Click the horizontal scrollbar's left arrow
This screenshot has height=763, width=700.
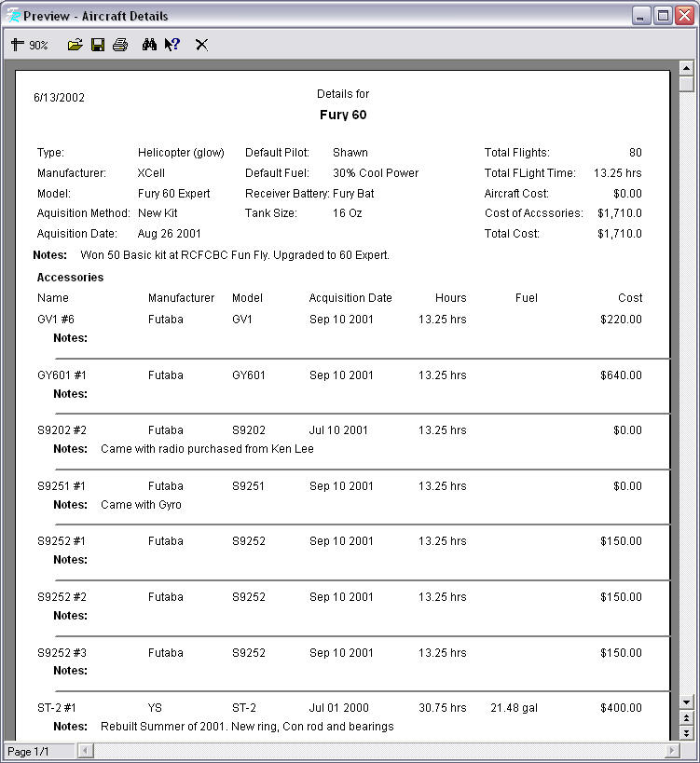(x=85, y=751)
